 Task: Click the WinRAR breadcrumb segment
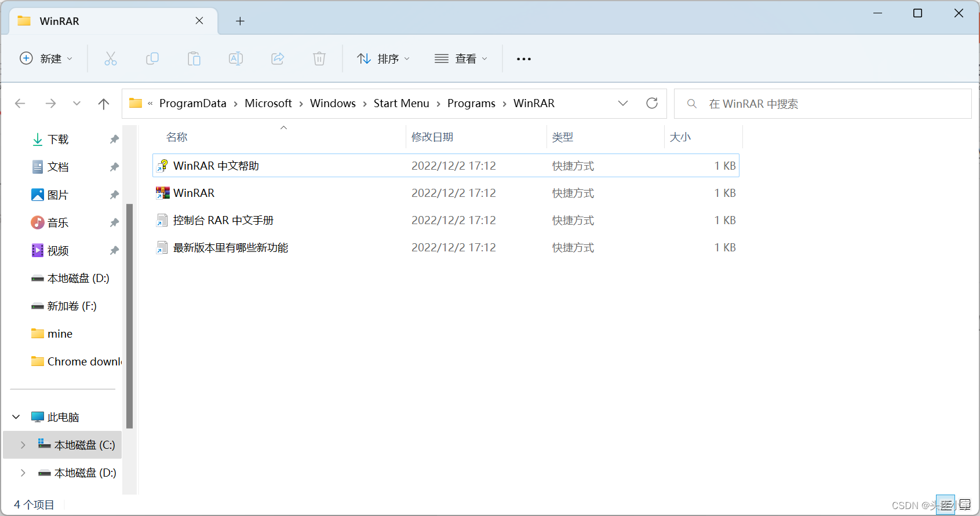pos(534,103)
